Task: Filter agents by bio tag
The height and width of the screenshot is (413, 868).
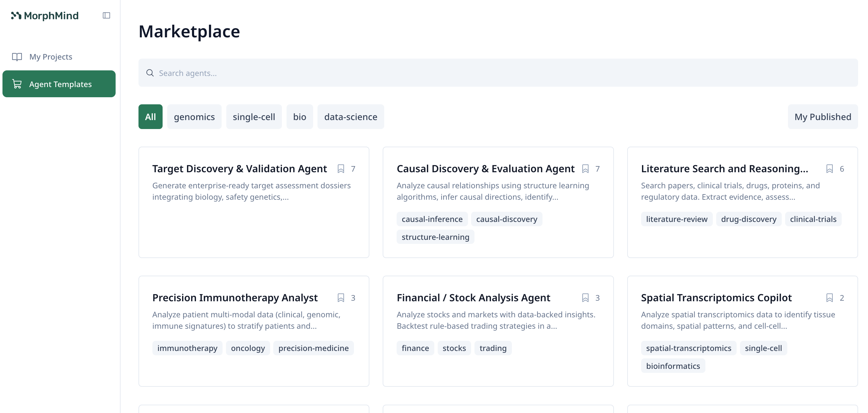Action: (x=299, y=117)
